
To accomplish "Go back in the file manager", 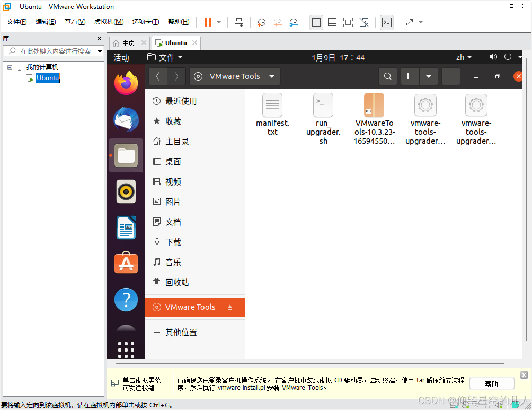I will point(157,76).
